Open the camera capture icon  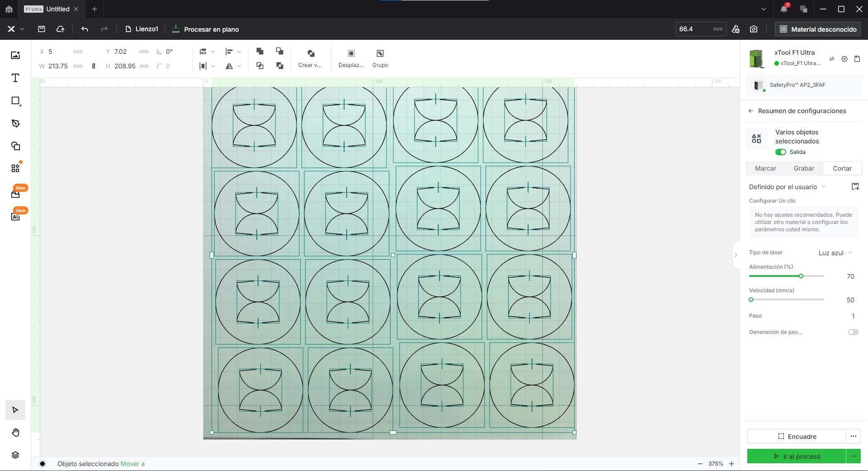[x=754, y=29]
